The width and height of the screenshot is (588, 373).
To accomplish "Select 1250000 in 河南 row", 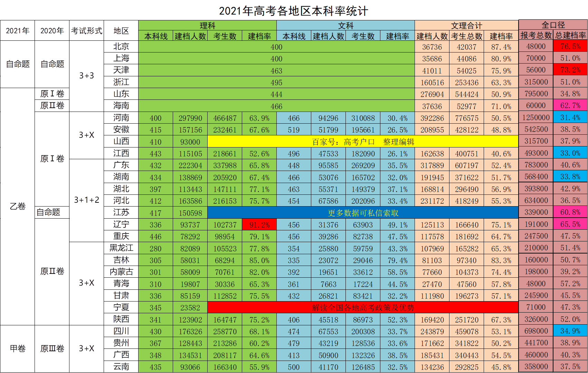I will coord(536,117).
